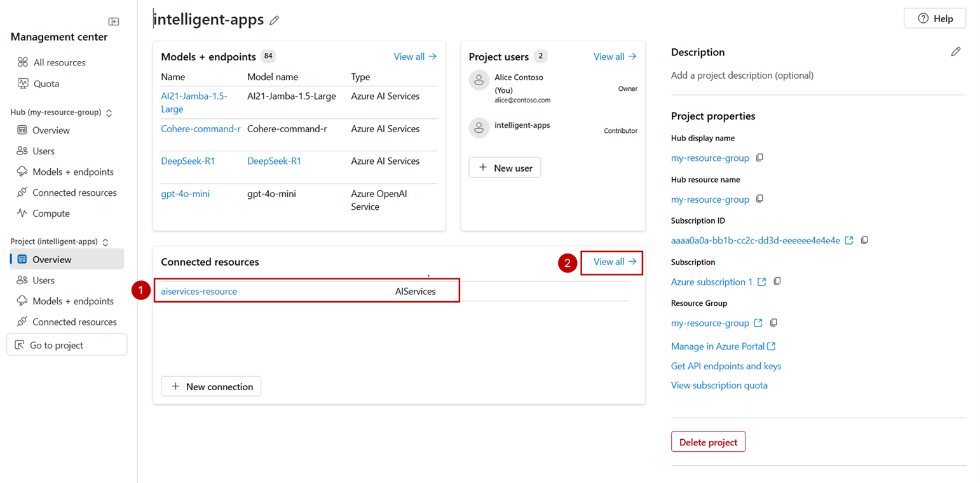Open the aiservices-resource connection link

199,291
